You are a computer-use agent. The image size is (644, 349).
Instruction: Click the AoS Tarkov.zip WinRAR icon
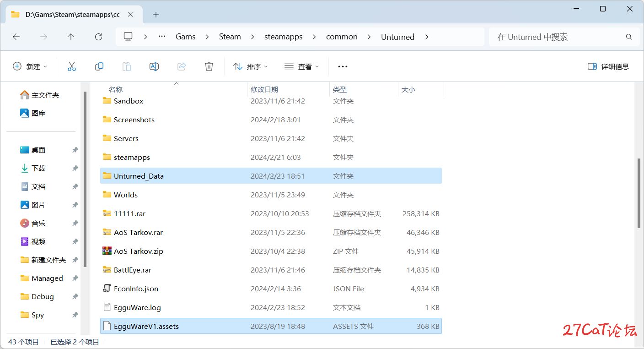point(107,251)
